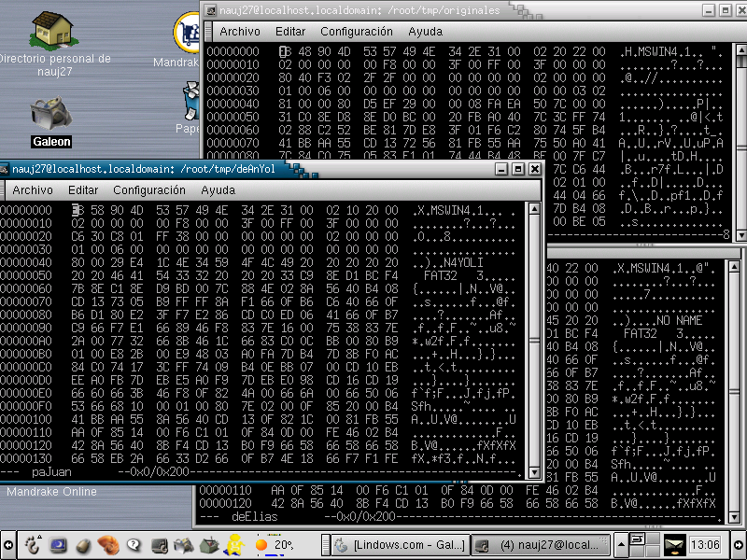Open Editar menu in deAnYol window
747x560 pixels.
click(83, 190)
